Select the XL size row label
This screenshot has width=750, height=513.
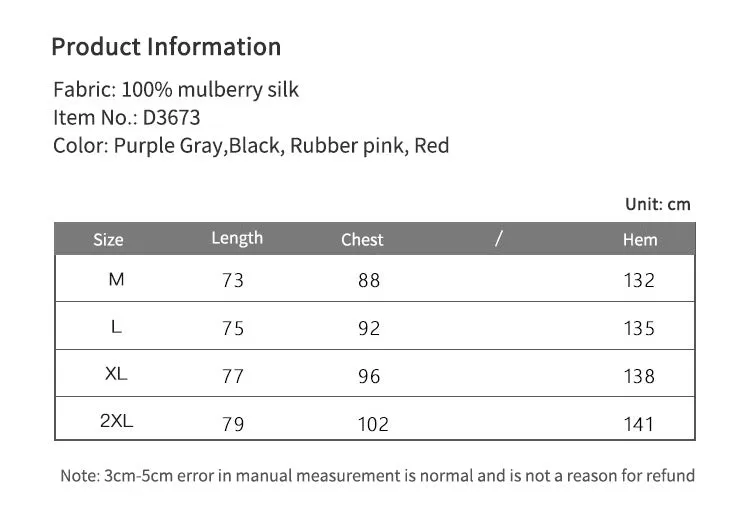click(x=116, y=373)
